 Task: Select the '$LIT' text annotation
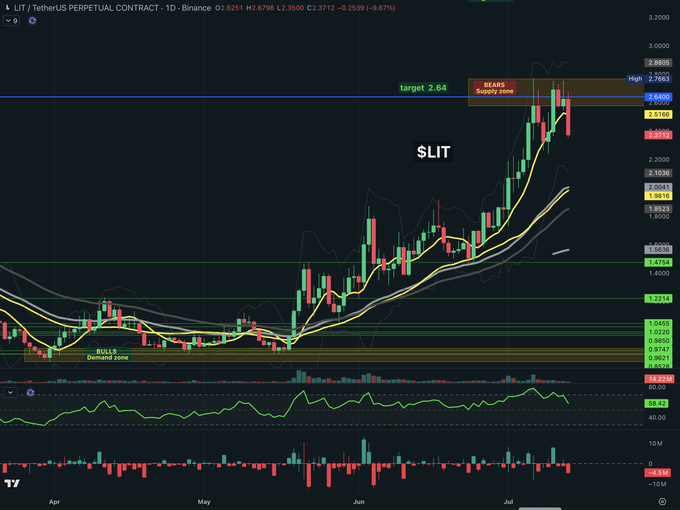(434, 152)
